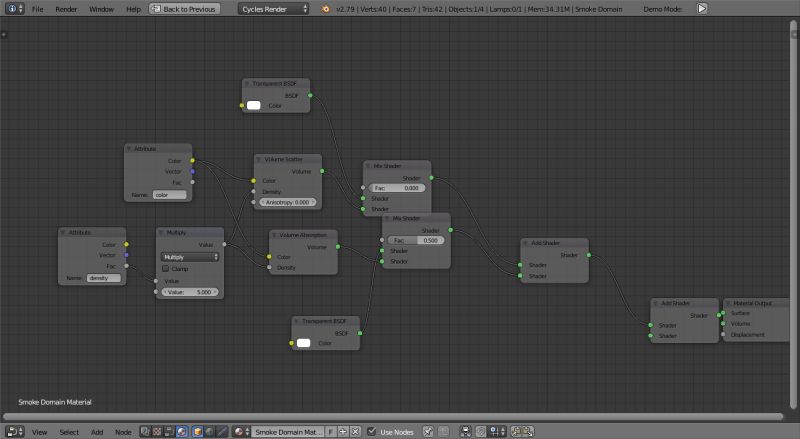
Task: Click the Attribute Name field containing density
Action: click(104, 278)
